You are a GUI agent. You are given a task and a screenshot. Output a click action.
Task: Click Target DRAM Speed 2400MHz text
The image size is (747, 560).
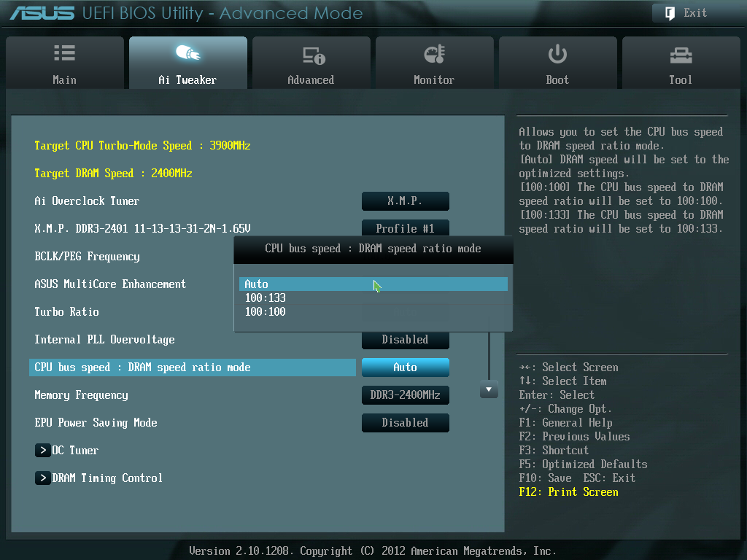(113, 173)
